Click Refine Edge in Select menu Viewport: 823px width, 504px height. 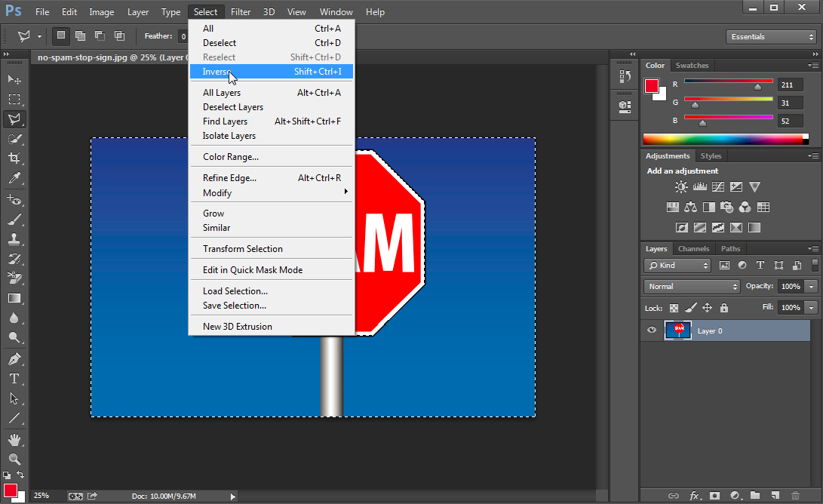tap(229, 178)
